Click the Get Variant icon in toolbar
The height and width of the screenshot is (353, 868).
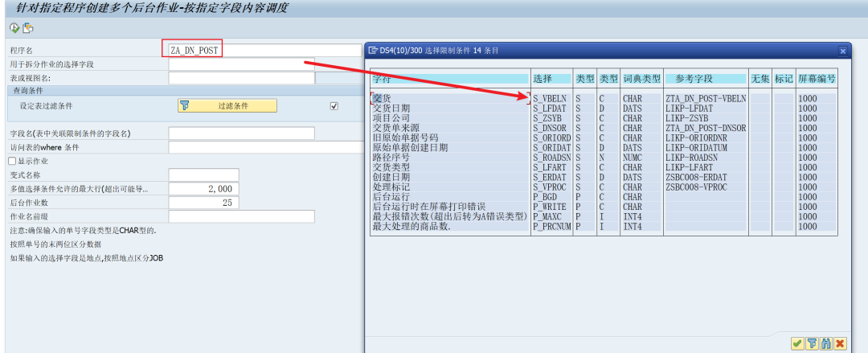pyautogui.click(x=28, y=27)
